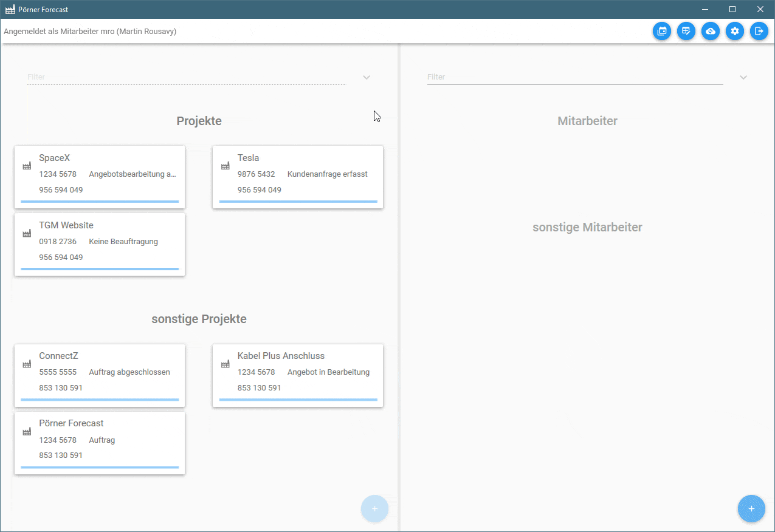Click the 'Mitarbeiter' section heading
Viewport: 775px width, 532px height.
[x=588, y=121]
